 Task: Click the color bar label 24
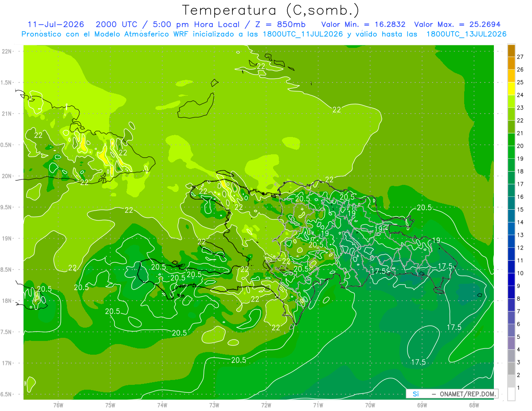[x=520, y=95]
